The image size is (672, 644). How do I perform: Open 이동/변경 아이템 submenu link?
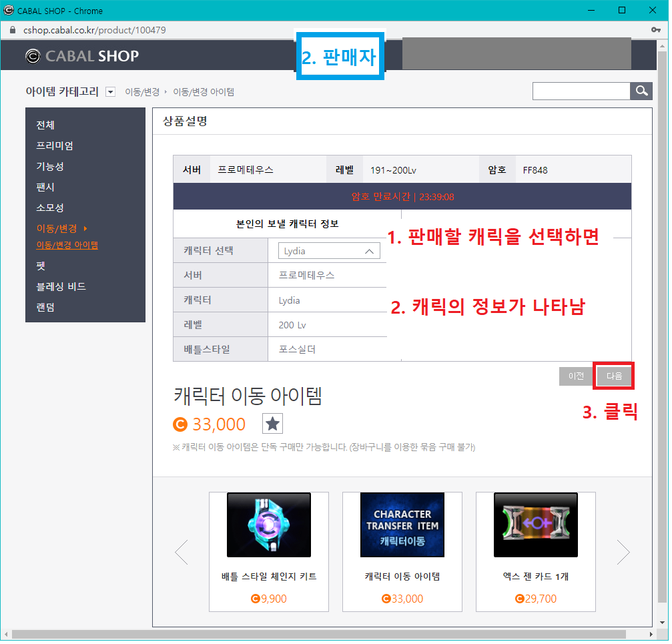click(67, 246)
